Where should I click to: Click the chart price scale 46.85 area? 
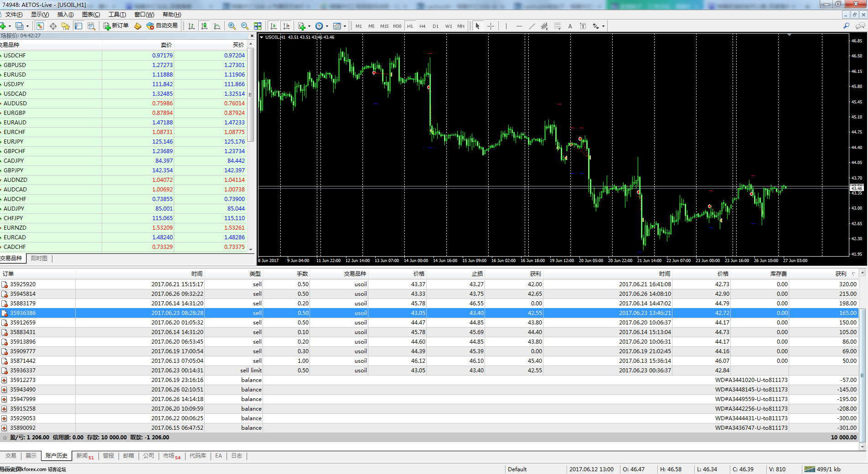(x=857, y=41)
